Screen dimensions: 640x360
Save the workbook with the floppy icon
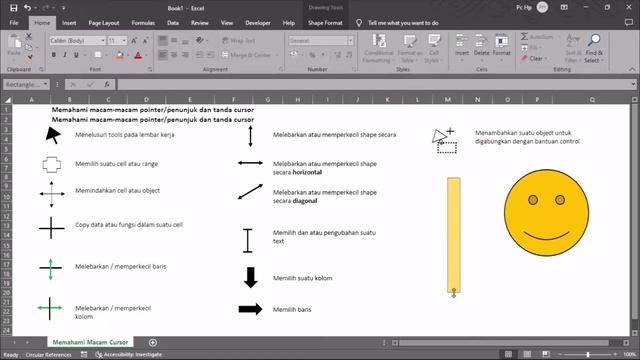pos(13,8)
